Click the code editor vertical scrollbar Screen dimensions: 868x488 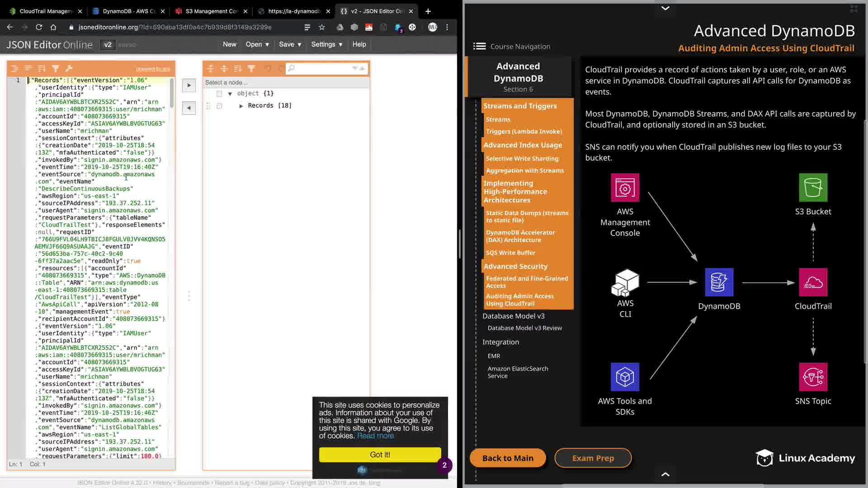pos(172,93)
